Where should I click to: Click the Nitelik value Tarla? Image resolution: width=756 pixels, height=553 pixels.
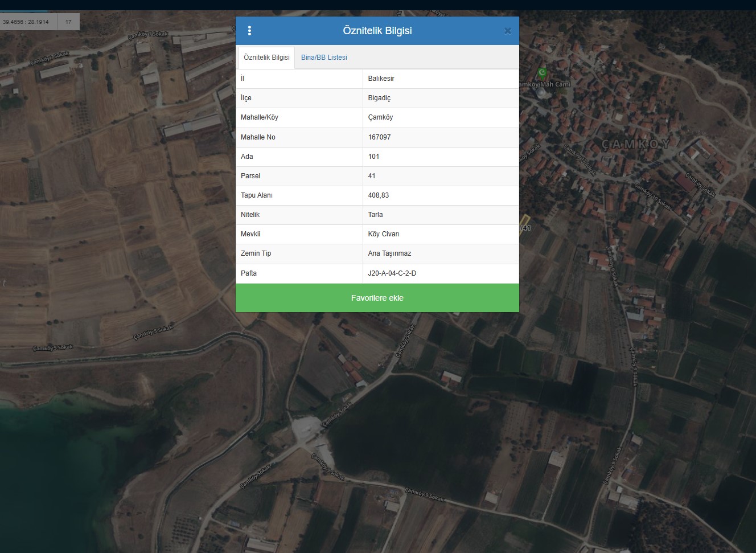[375, 215]
